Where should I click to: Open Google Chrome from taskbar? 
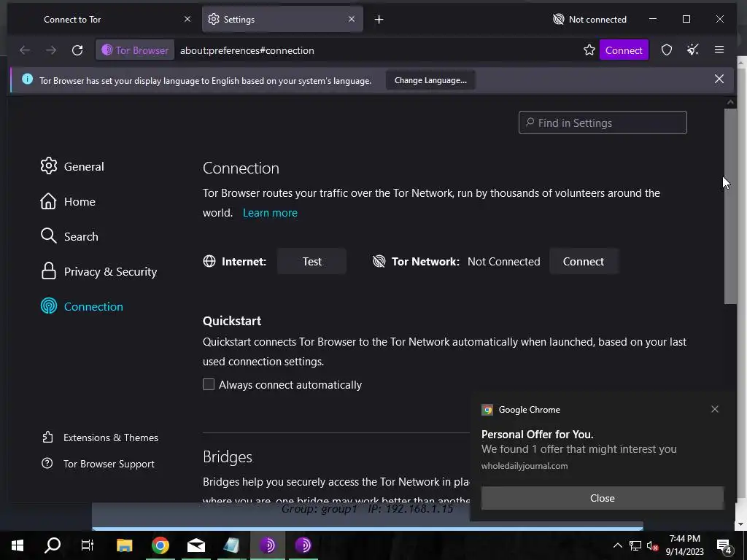[x=160, y=545]
